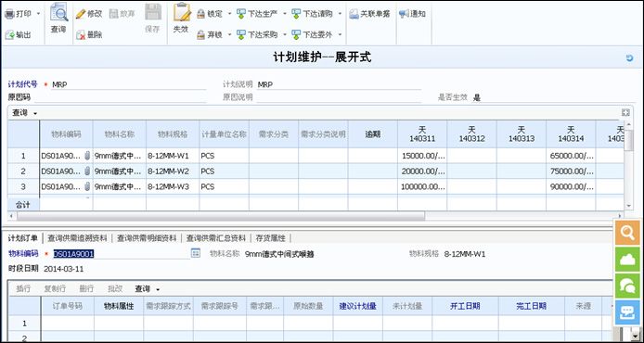The image size is (644, 343).
Task: Expand the 打印 dropdown arrow
Action: (38, 14)
